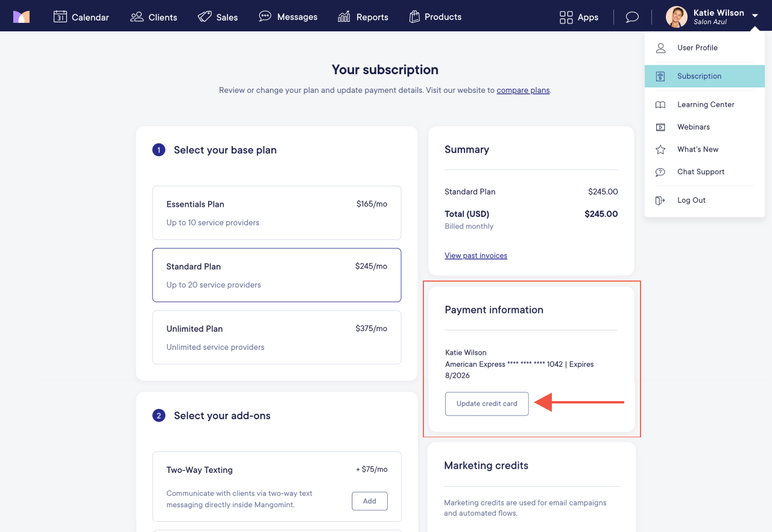Screen dimensions: 772x532
Task: Select the Essentials Plan option
Action: tap(277, 213)
